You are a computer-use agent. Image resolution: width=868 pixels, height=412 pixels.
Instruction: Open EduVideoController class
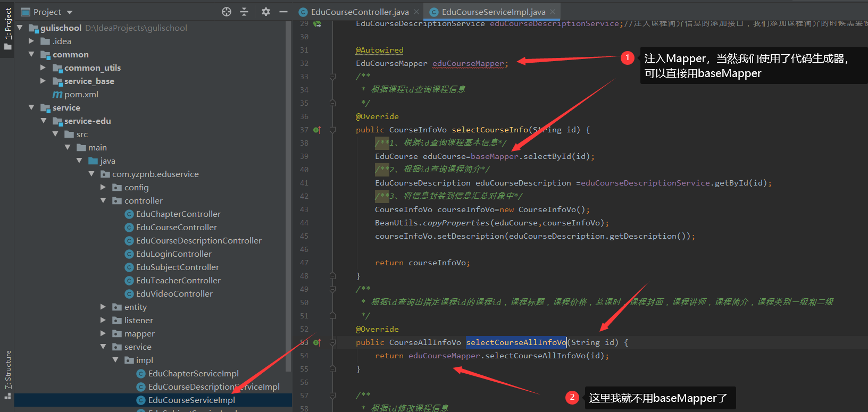(174, 293)
